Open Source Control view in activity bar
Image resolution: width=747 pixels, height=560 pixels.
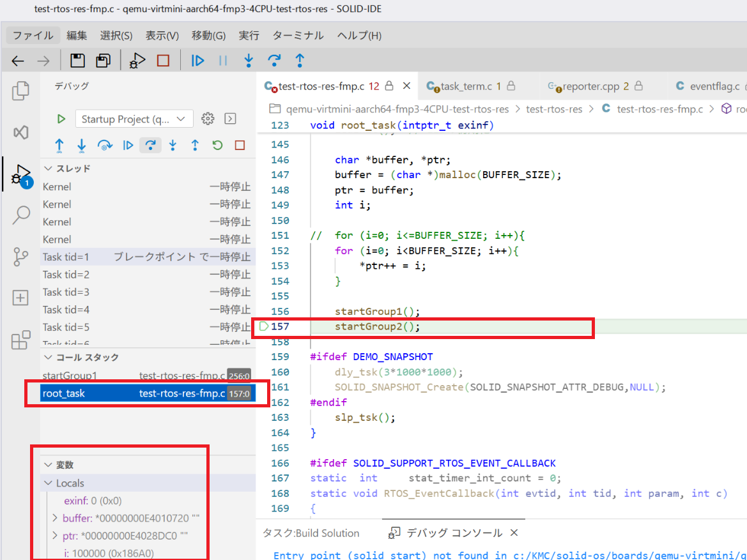pos(21,257)
